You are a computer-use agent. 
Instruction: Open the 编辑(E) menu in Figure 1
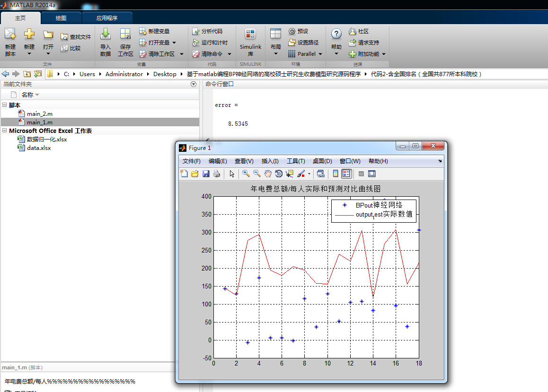click(x=218, y=161)
